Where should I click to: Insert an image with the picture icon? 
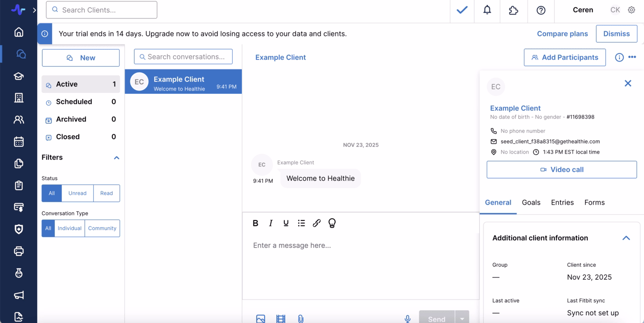pyautogui.click(x=261, y=318)
